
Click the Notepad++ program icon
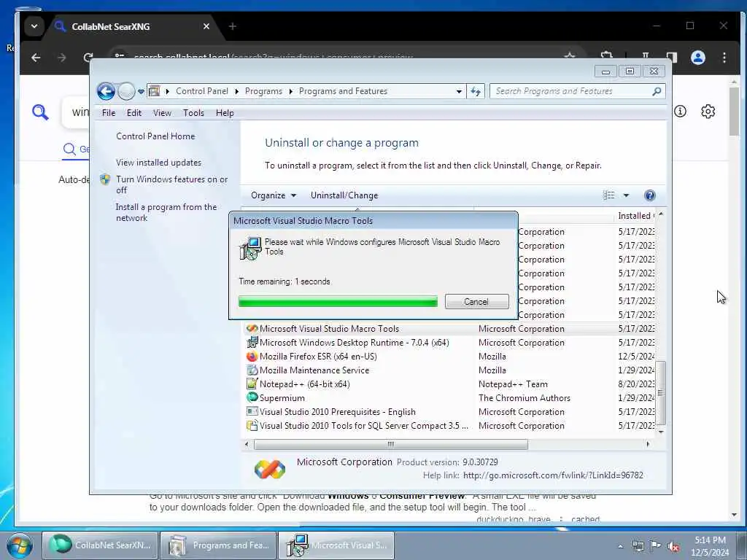click(x=252, y=384)
